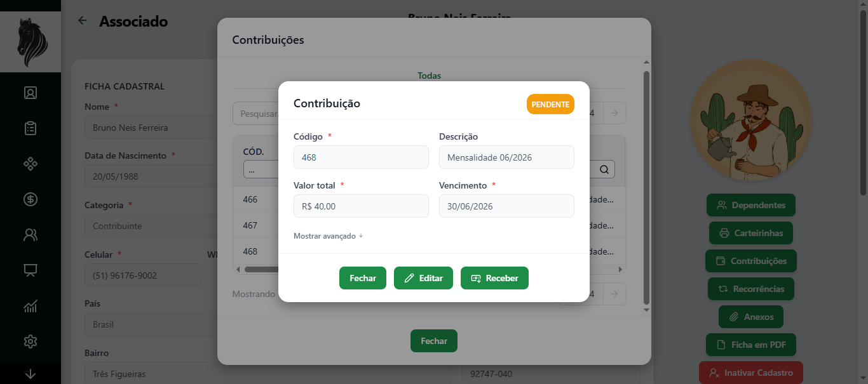Click the next page arrow below the table
Viewport: 868px width, 384px height.
[614, 294]
